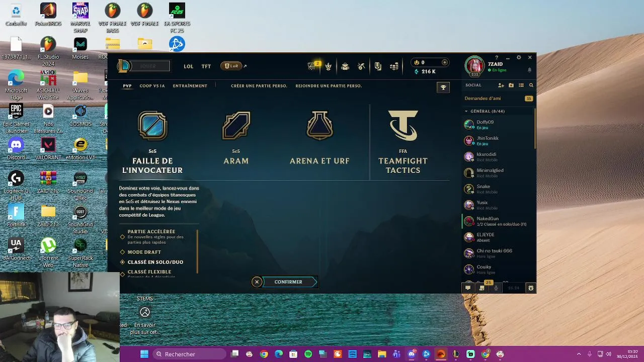Expand Demandes d'ami requests section
The image size is (644, 362).
click(x=498, y=99)
